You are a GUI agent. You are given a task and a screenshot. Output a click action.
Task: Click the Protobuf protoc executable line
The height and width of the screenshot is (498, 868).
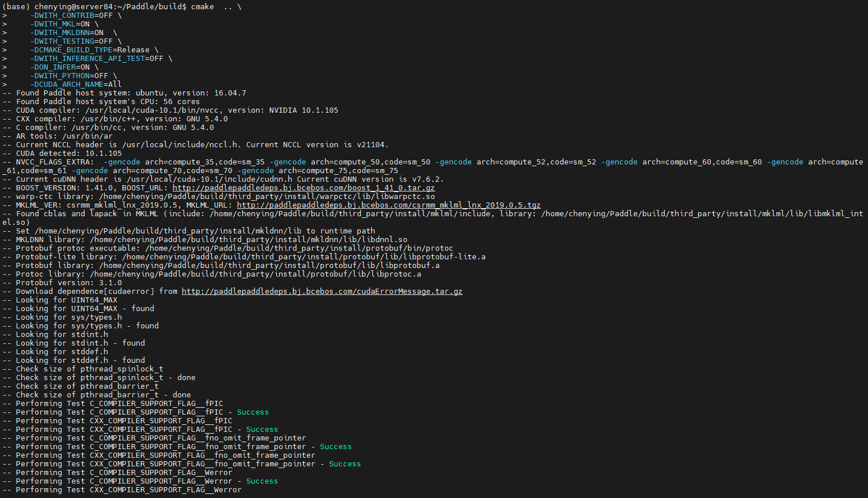click(x=228, y=248)
